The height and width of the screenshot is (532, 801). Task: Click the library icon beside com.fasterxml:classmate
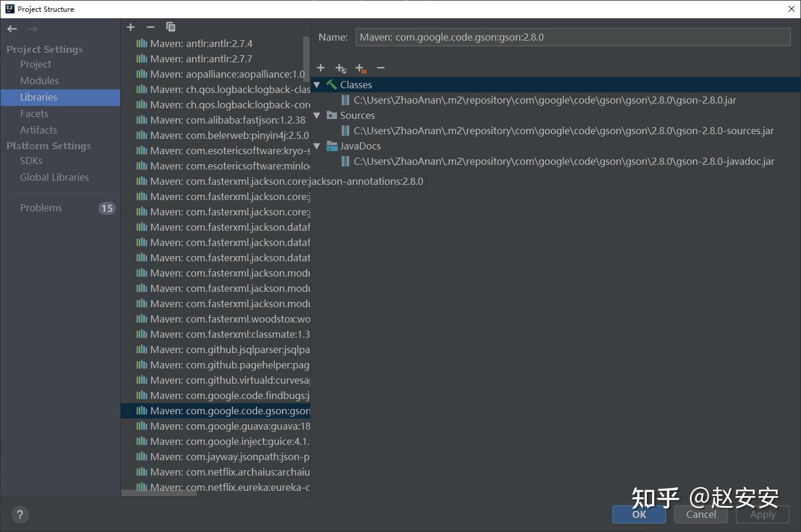click(x=142, y=334)
